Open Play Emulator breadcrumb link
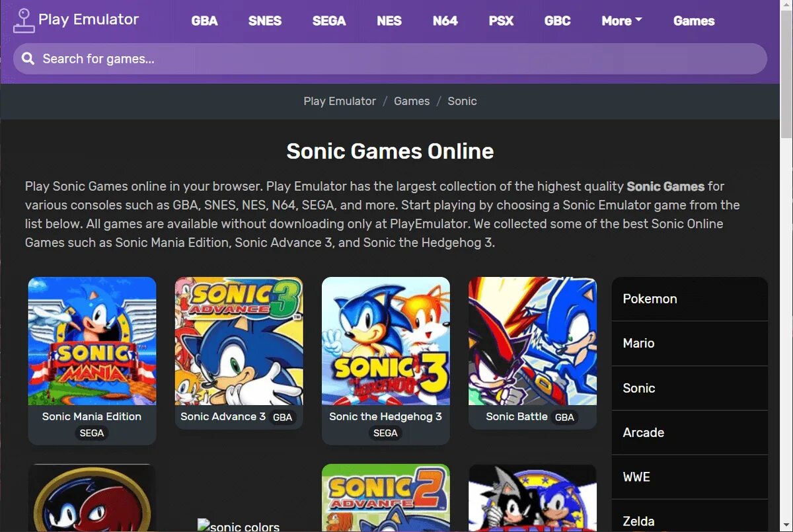Image resolution: width=793 pixels, height=532 pixels. click(x=340, y=101)
